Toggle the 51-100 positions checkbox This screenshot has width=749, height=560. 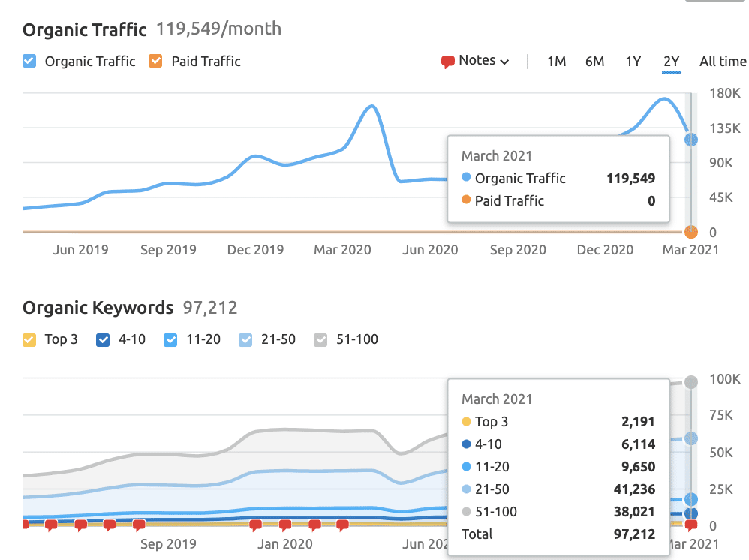click(320, 339)
